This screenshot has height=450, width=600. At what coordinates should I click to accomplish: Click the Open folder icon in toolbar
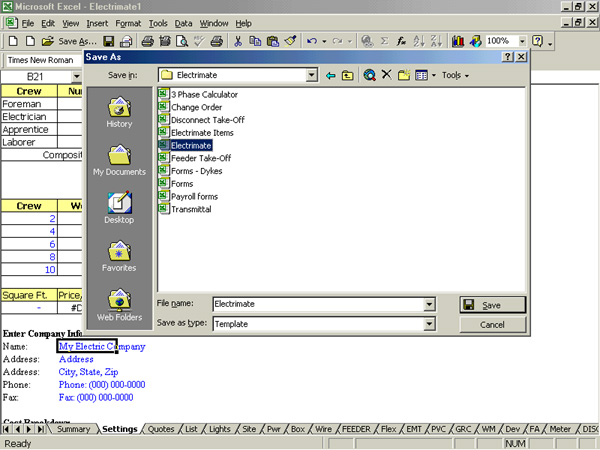47,41
